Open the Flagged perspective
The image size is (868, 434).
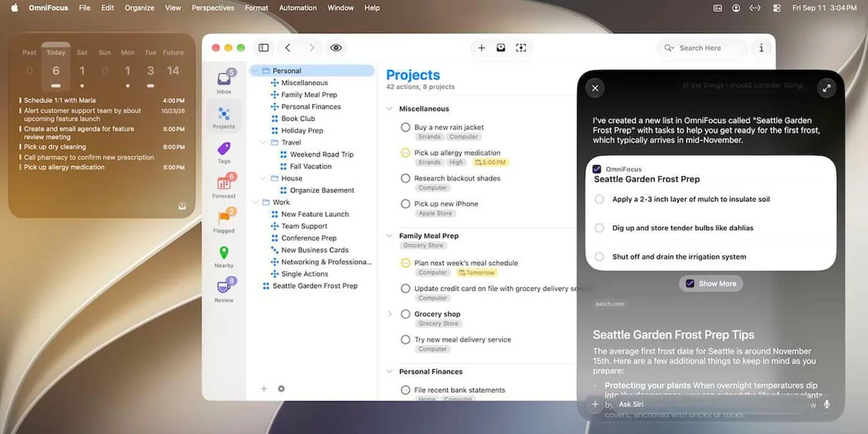coord(224,221)
